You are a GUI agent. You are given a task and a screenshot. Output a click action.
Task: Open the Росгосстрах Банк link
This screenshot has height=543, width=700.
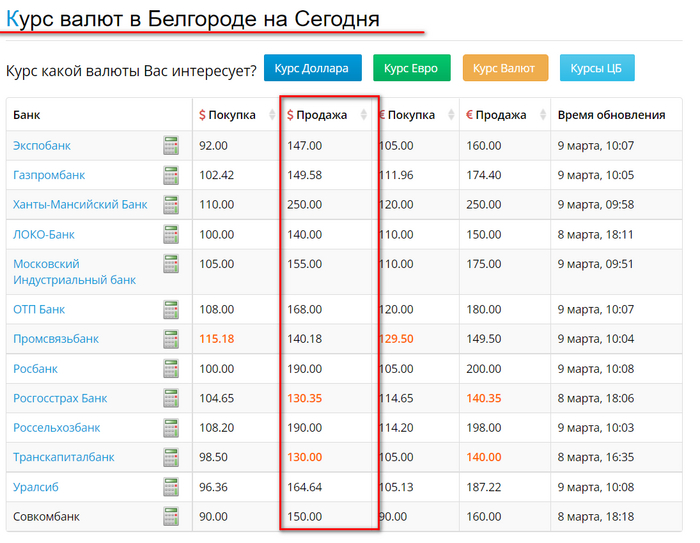(x=60, y=398)
